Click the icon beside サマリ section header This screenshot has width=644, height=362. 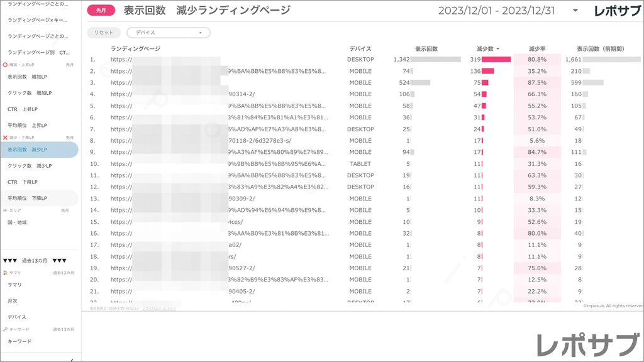5,273
